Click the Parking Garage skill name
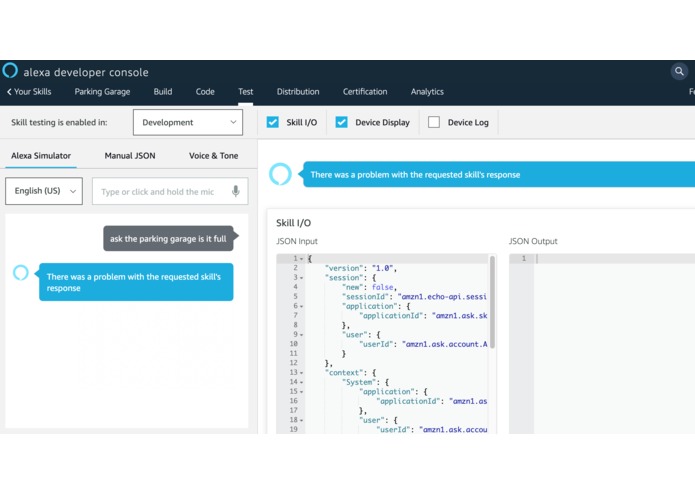Screen dimensions: 695x494 pyautogui.click(x=102, y=92)
